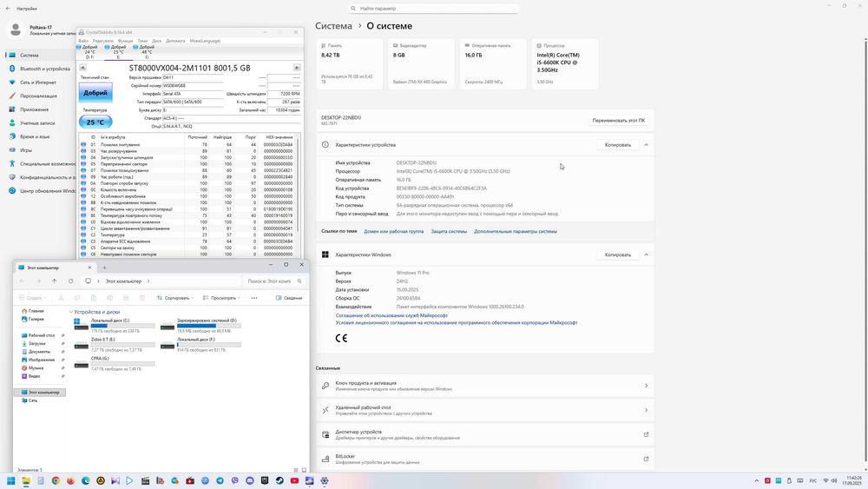Viewport: 868px width, 489px height.
Task: Open Ключ продукта и активация
Action: pos(485,386)
